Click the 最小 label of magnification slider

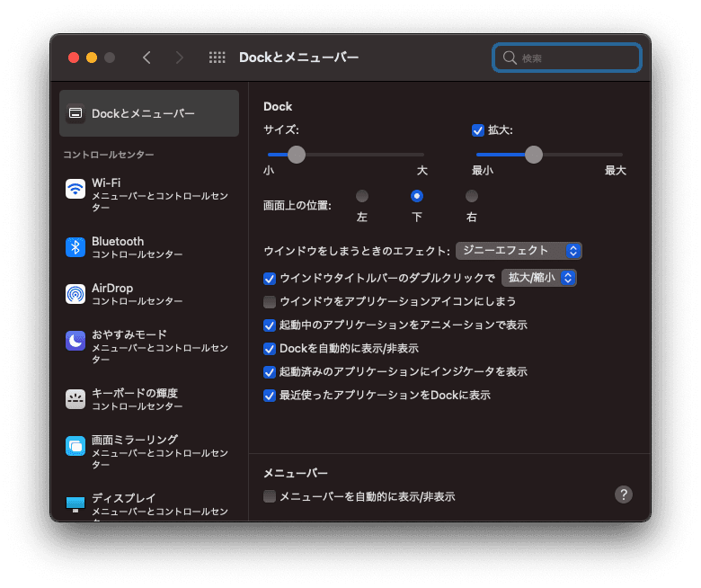(483, 170)
